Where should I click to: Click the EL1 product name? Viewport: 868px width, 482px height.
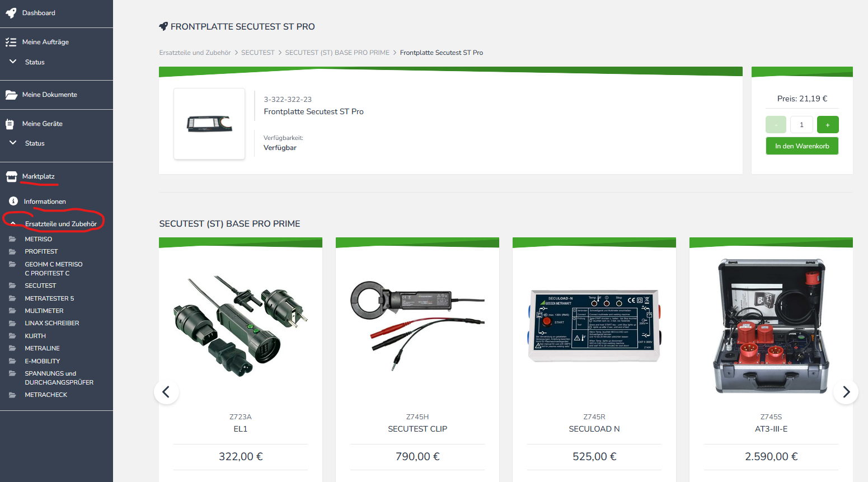pyautogui.click(x=241, y=429)
